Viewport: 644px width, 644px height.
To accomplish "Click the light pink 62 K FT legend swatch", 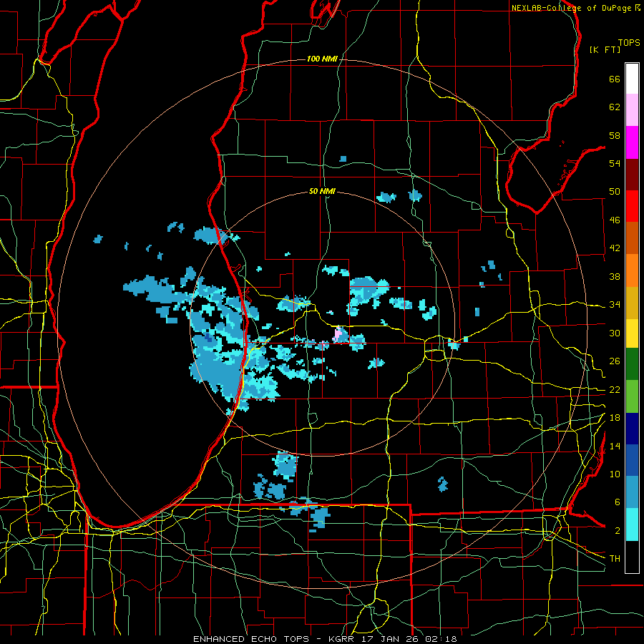I will [x=632, y=110].
